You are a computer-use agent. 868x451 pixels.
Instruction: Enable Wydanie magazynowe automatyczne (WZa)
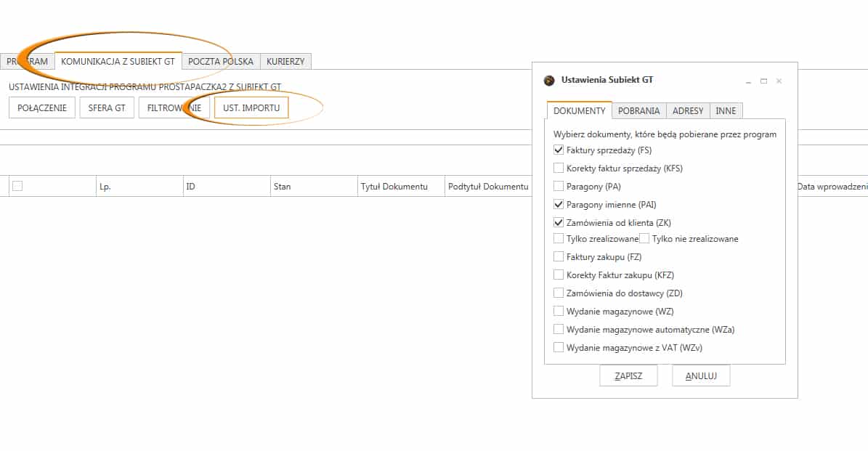coord(559,329)
